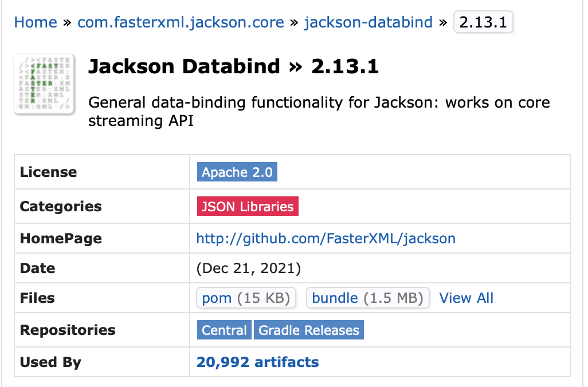588x387 pixels.
Task: Open jackson-databind breadcrumb link
Action: tap(368, 22)
